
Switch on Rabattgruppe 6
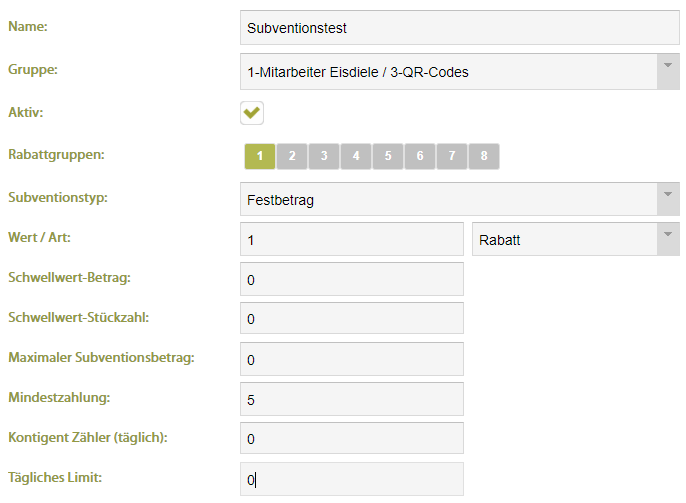[420, 156]
